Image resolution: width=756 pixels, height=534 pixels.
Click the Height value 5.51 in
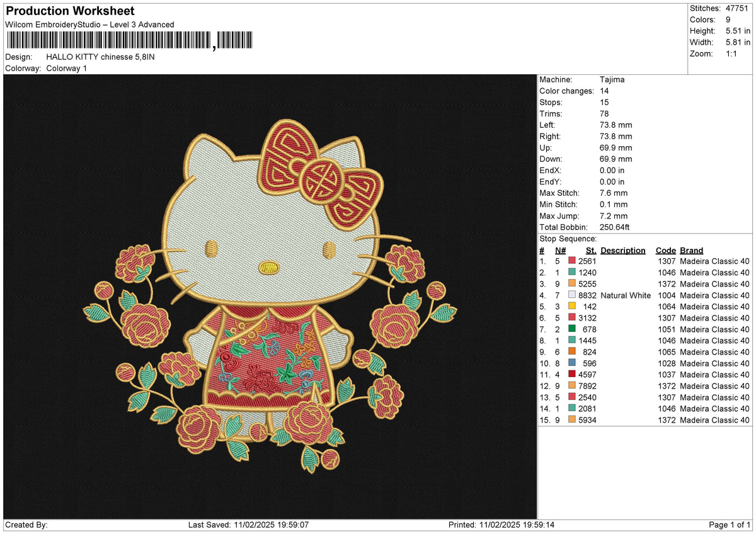tap(738, 31)
